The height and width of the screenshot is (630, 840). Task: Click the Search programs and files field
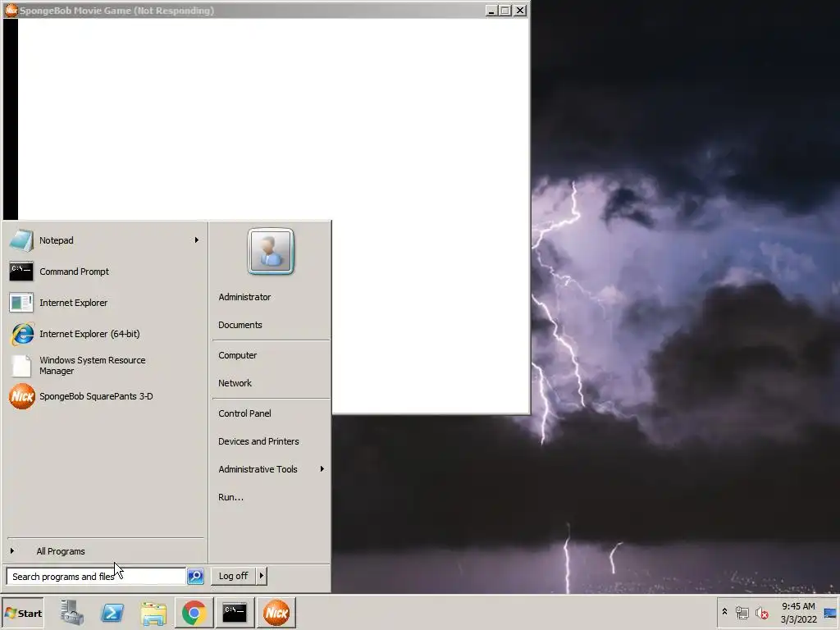tap(96, 577)
